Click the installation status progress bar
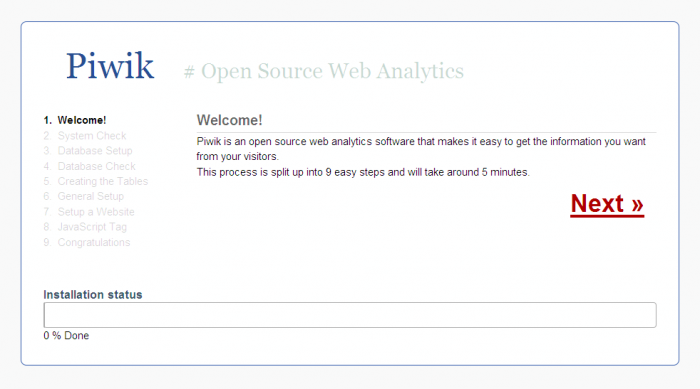 350,315
